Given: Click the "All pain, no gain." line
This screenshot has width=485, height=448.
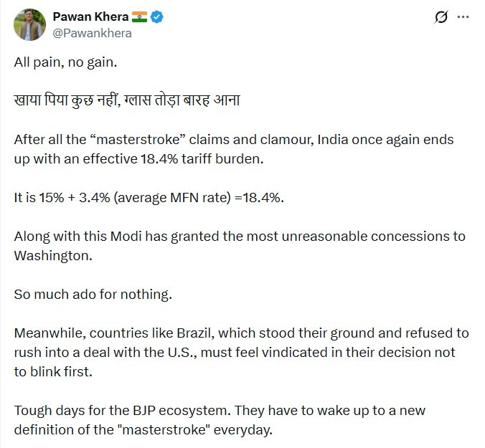Looking at the screenshot, I should (x=65, y=62).
